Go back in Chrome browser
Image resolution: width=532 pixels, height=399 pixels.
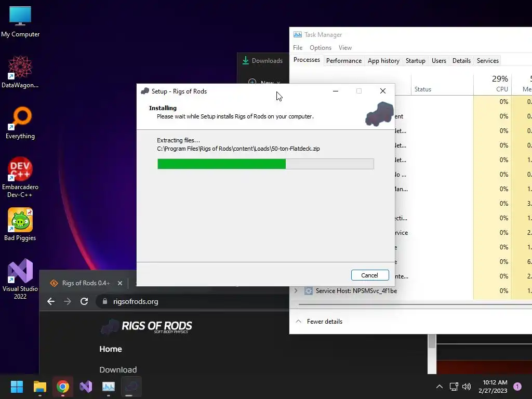tap(51, 301)
